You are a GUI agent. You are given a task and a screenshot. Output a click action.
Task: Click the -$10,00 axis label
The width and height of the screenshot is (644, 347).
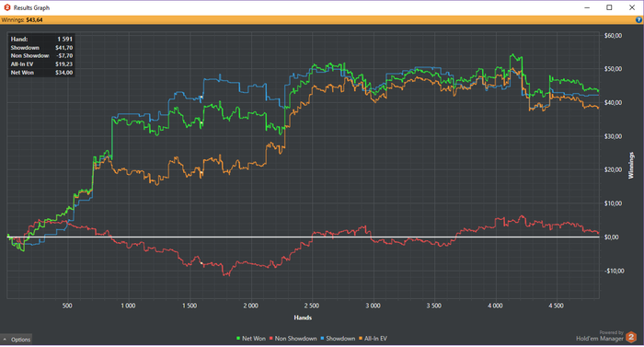point(614,271)
